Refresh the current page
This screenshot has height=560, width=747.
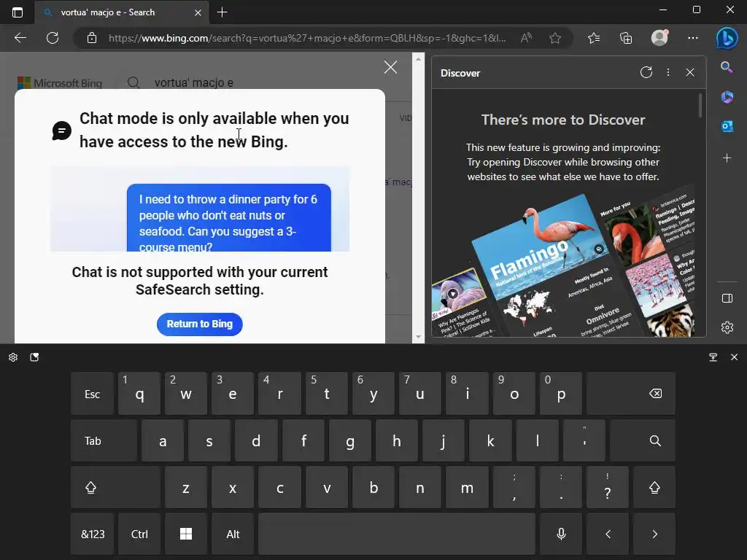(x=53, y=38)
